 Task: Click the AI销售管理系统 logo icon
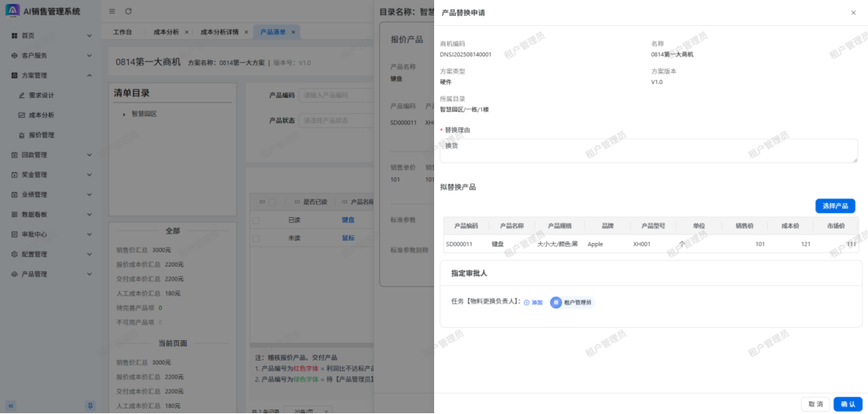(x=13, y=10)
